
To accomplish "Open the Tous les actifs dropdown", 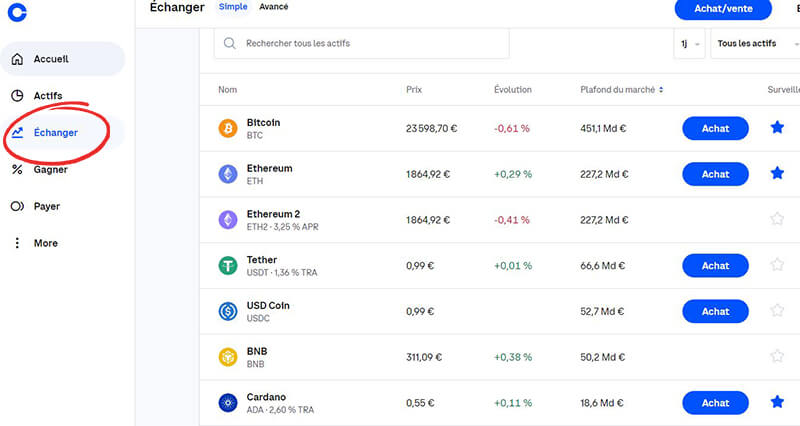I will (755, 44).
